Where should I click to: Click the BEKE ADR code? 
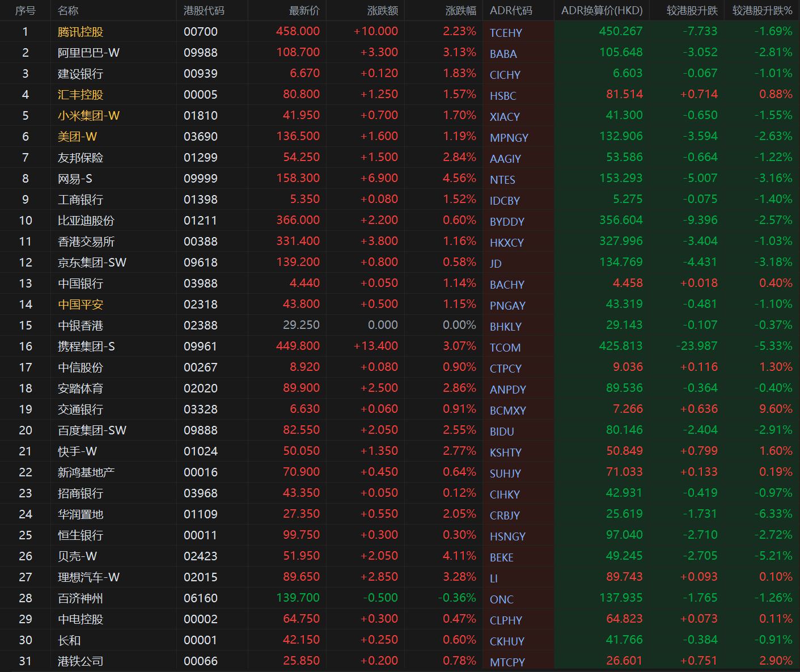[502, 557]
